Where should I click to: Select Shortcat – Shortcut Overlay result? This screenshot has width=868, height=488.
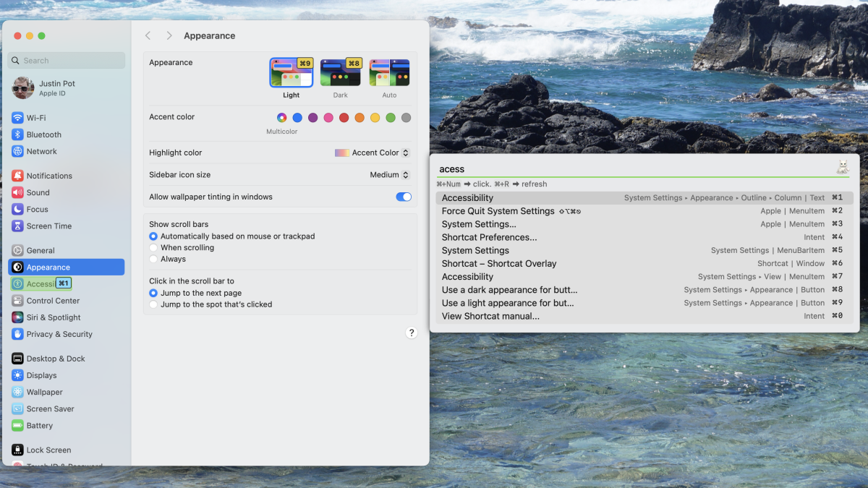click(644, 263)
